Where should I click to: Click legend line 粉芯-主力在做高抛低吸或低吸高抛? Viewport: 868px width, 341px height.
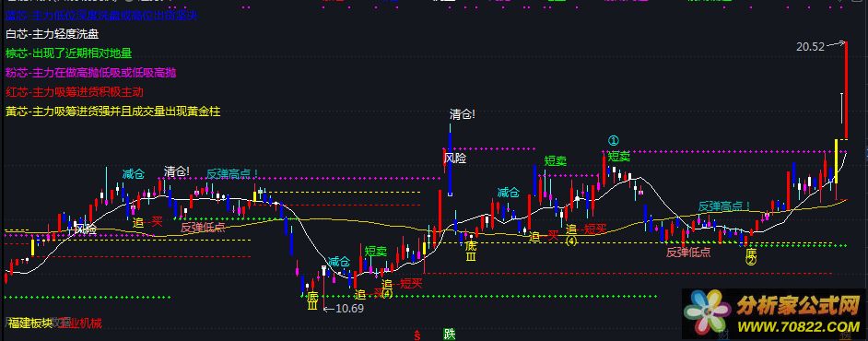91,73
